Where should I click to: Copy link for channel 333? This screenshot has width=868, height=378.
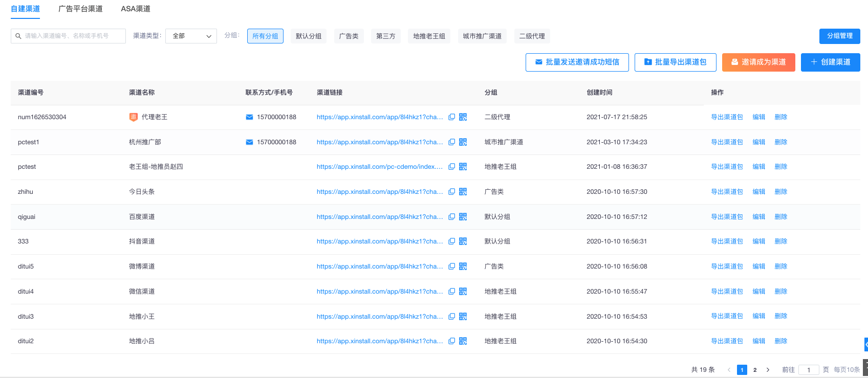452,241
